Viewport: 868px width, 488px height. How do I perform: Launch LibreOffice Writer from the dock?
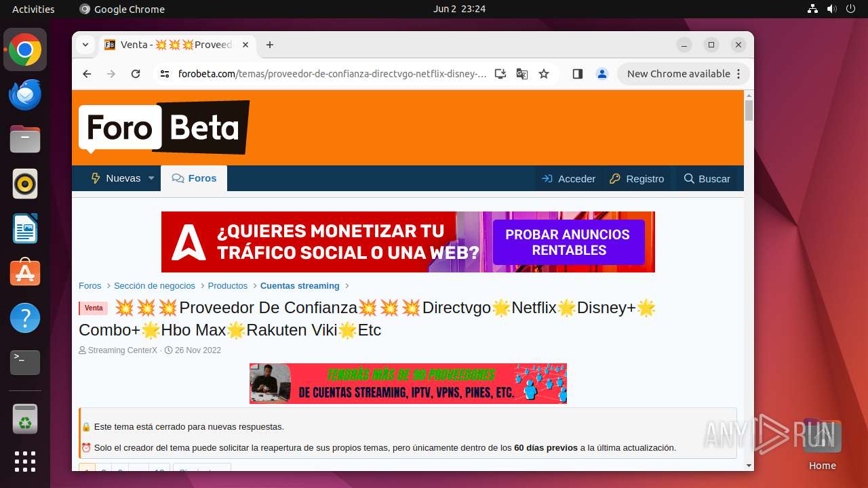[x=25, y=228]
